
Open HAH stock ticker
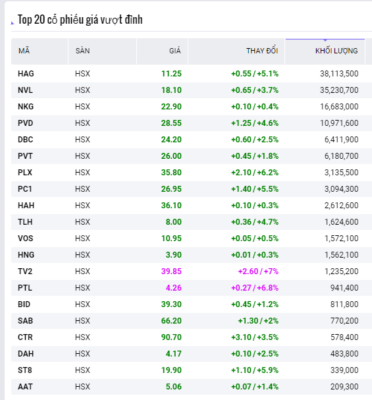tap(26, 205)
